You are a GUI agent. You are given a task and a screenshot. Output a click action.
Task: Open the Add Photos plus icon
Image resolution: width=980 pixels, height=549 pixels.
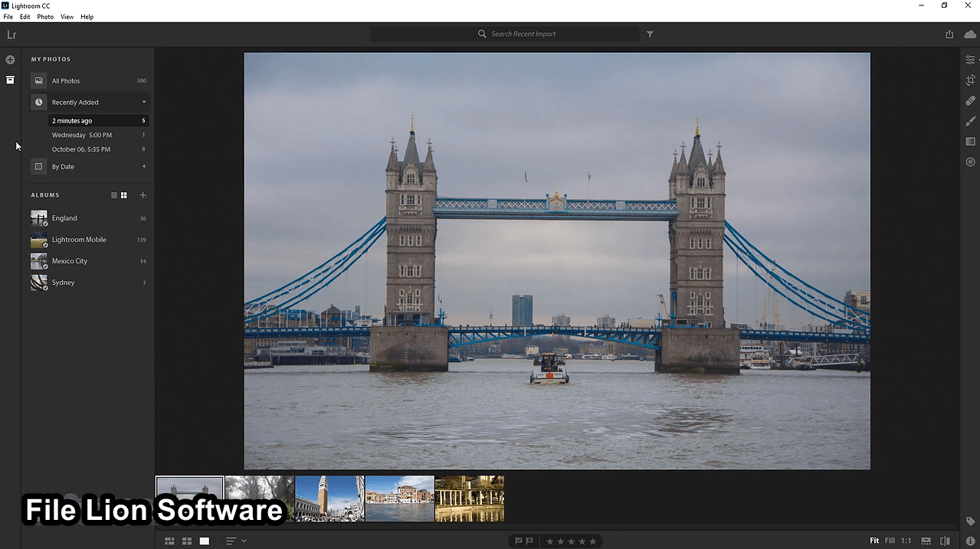10,60
